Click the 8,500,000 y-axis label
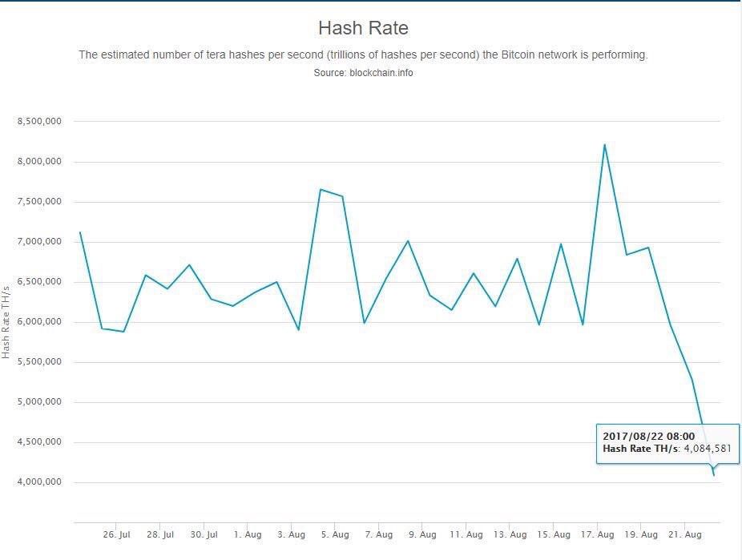Screen dimensions: 742x560 coord(40,122)
